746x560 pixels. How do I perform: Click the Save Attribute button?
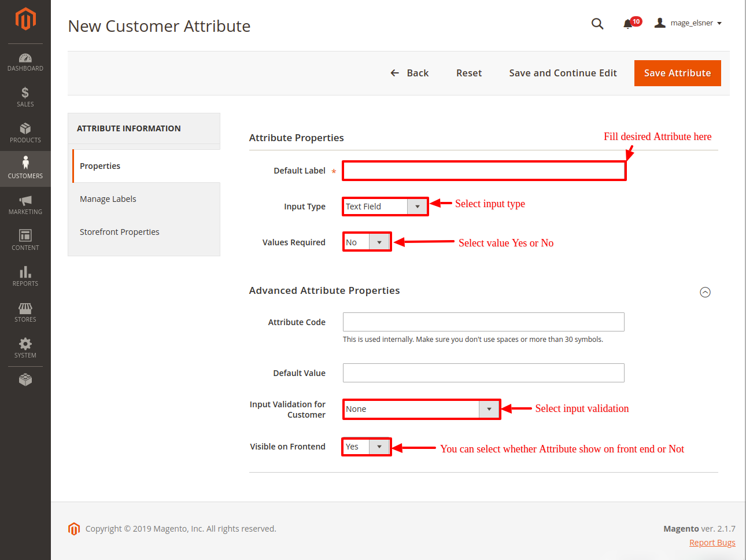[x=677, y=73]
